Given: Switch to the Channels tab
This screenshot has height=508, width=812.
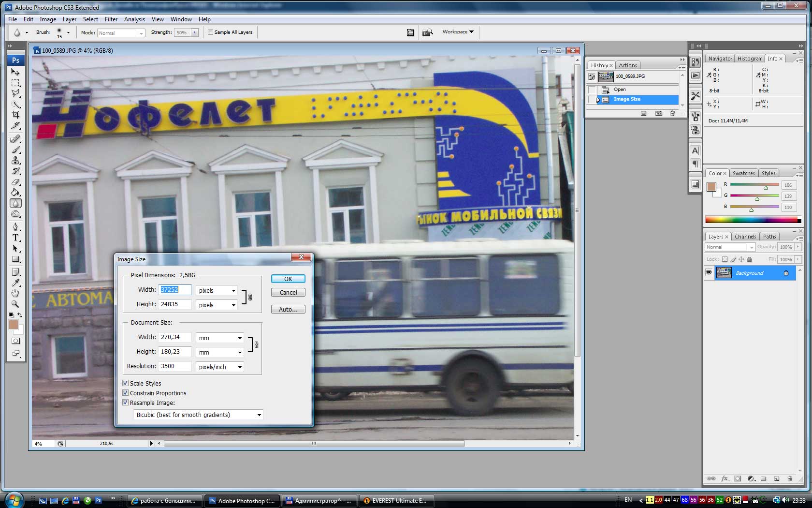Looking at the screenshot, I should tap(745, 237).
